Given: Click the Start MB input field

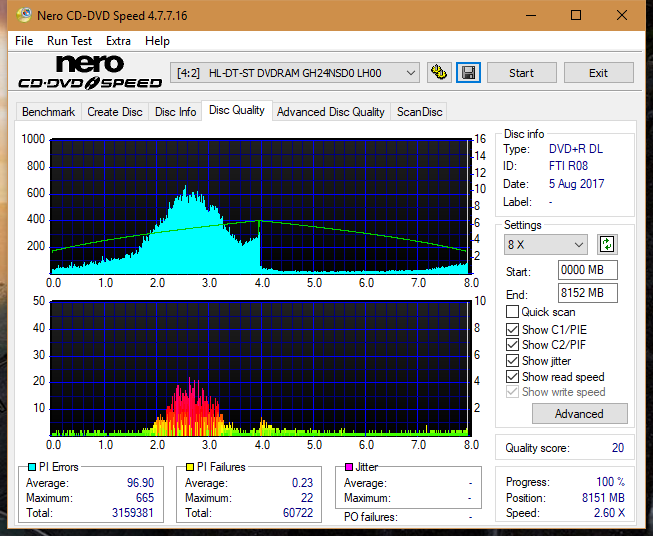Looking at the screenshot, I should 587,270.
